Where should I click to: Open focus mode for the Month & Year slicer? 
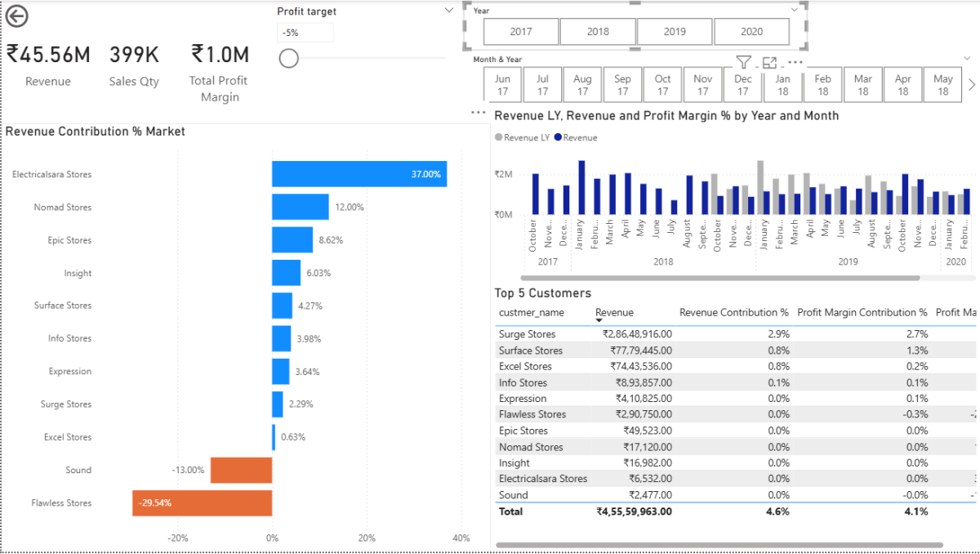coord(769,62)
